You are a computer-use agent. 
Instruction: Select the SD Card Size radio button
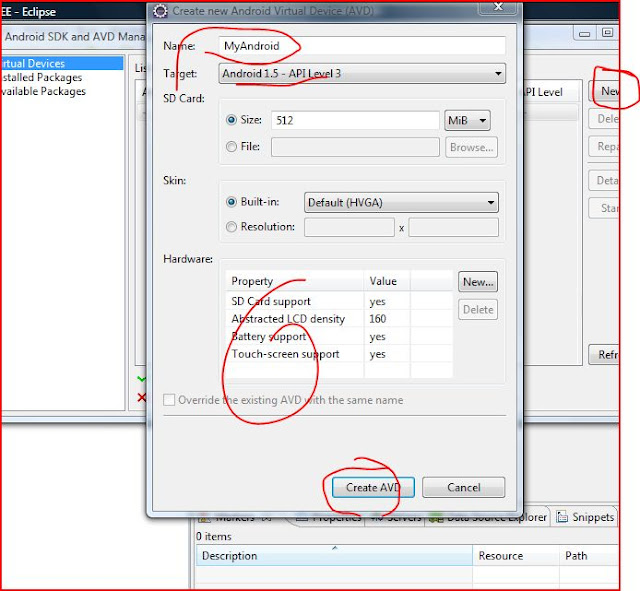(231, 120)
